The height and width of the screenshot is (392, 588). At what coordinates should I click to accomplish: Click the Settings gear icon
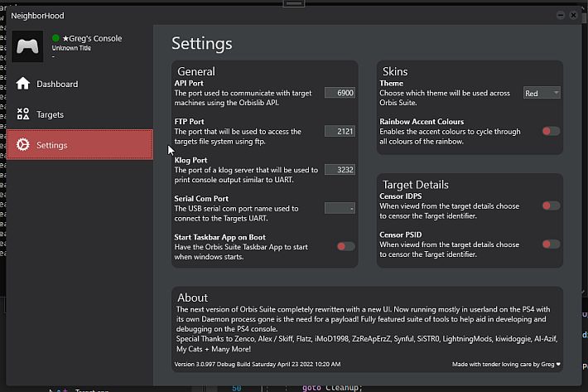tap(23, 144)
